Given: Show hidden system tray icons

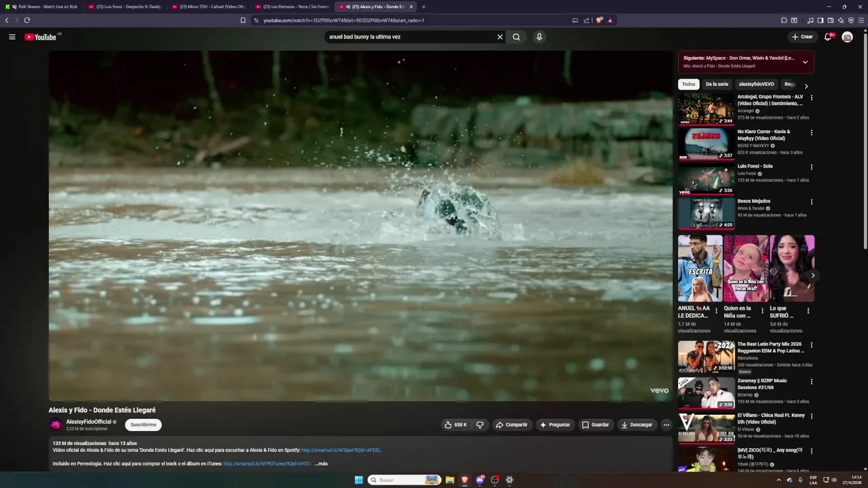Looking at the screenshot, I should pyautogui.click(x=778, y=480).
